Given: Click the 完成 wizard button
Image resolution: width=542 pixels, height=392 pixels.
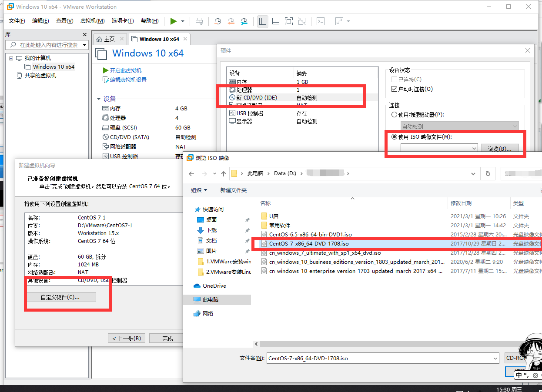Looking at the screenshot, I should [x=167, y=339].
